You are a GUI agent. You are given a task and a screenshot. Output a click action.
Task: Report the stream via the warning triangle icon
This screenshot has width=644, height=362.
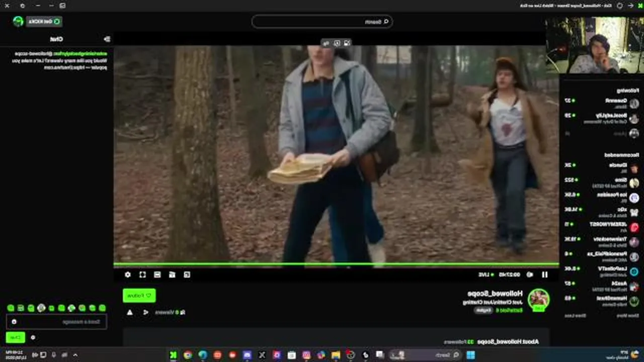click(130, 312)
